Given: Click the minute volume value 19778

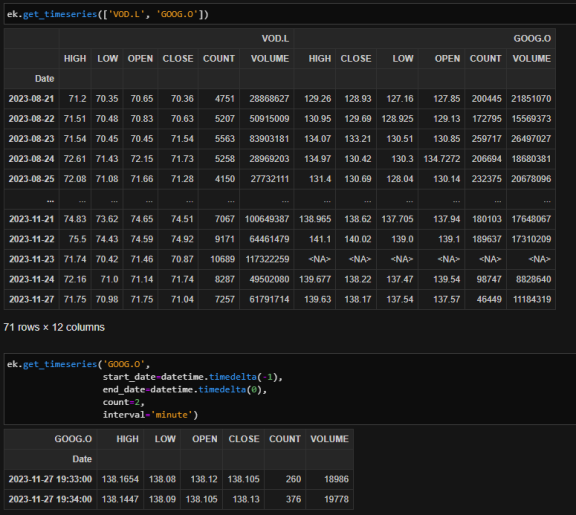Looking at the screenshot, I should tap(336, 499).
